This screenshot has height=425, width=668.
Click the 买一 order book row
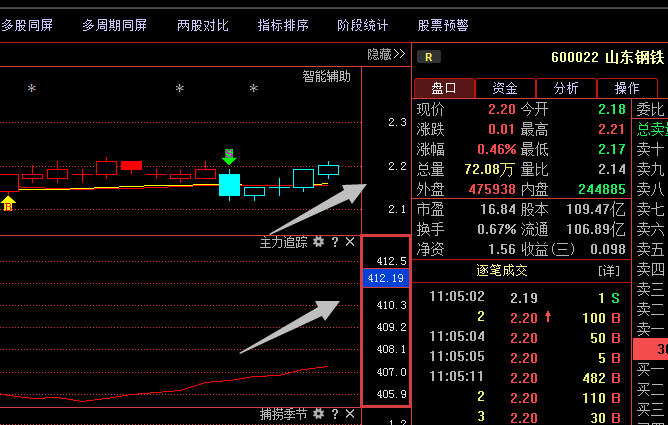pos(651,369)
